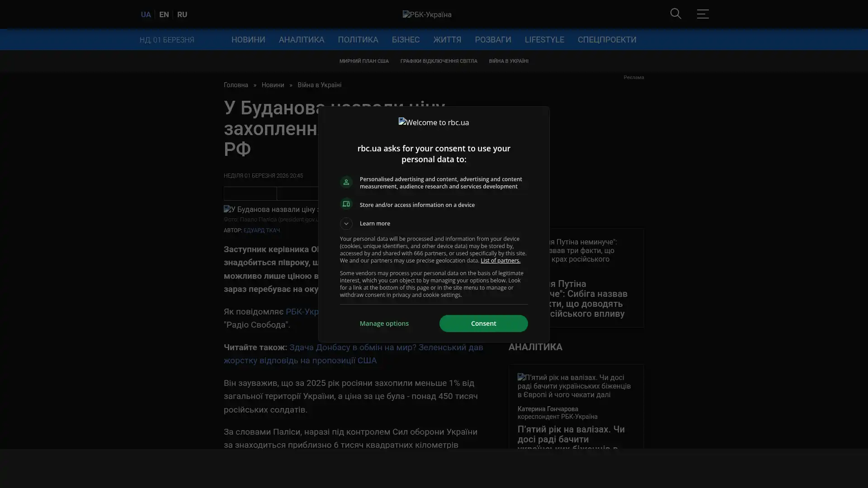The height and width of the screenshot is (488, 868).
Task: Switch site language to EN
Action: (164, 14)
